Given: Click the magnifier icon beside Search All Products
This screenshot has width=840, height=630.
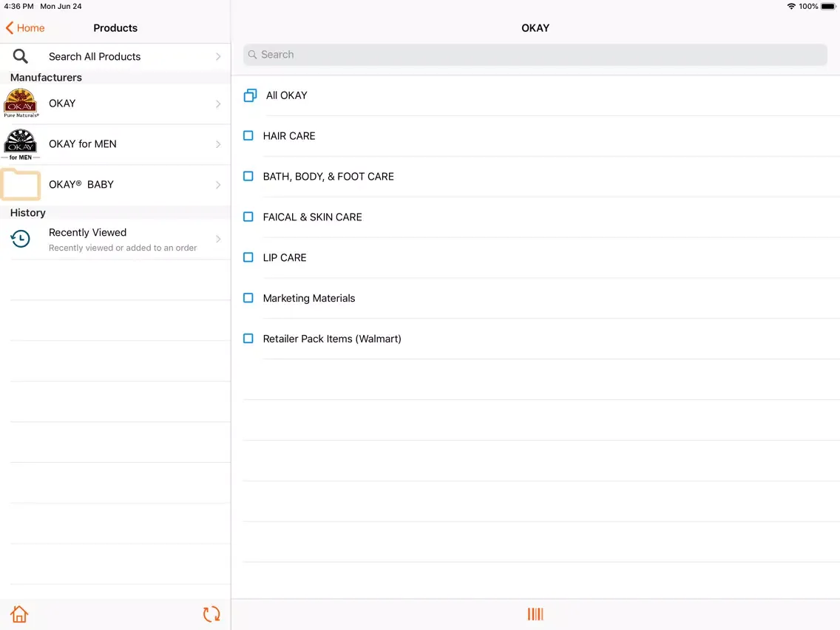Looking at the screenshot, I should pos(21,56).
